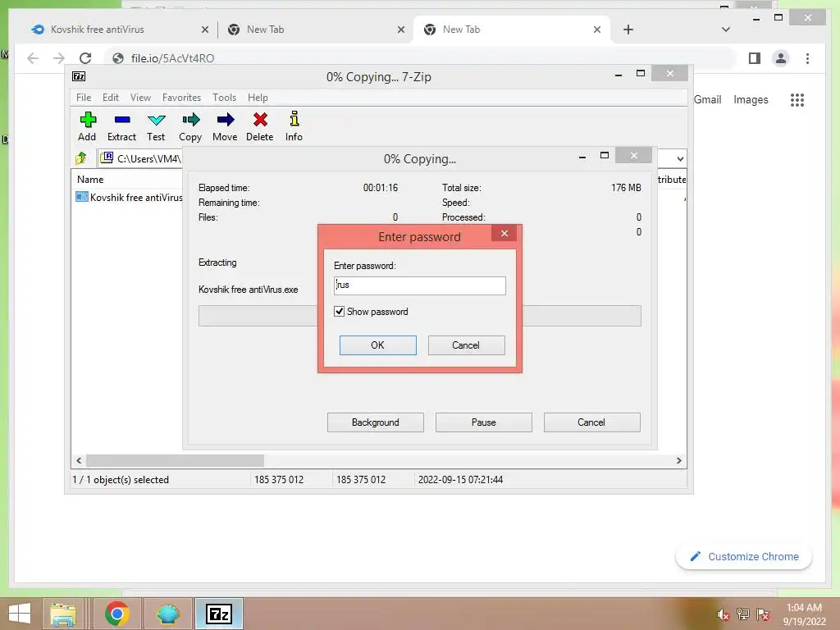
Task: Click the muted volume tray icon
Action: 724,614
